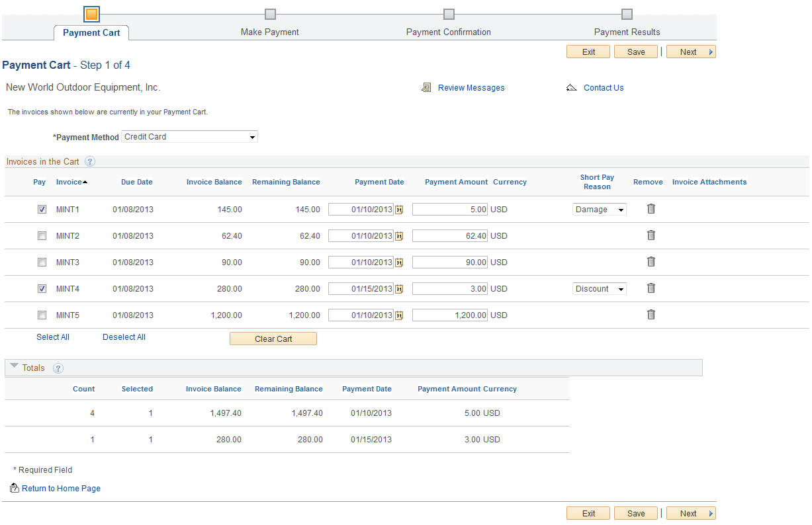The width and height of the screenshot is (812, 525).
Task: Uncheck the Pay checkbox for MINT1
Action: (x=42, y=209)
